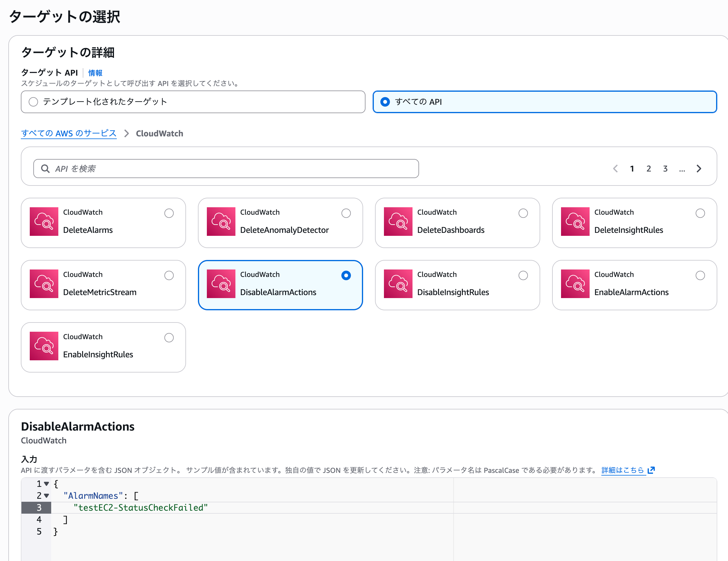Collapse JSON line 1 fold arrow
Viewport: 728px width, 561px height.
point(46,484)
